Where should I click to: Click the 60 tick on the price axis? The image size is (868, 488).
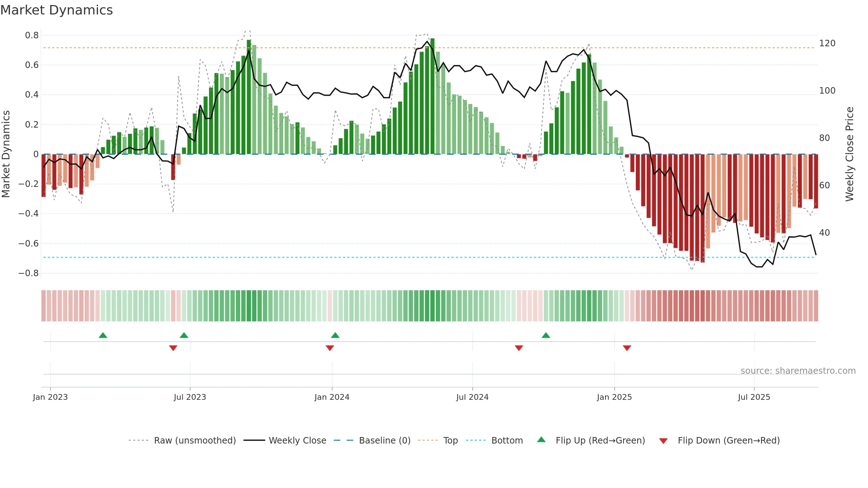(x=824, y=185)
